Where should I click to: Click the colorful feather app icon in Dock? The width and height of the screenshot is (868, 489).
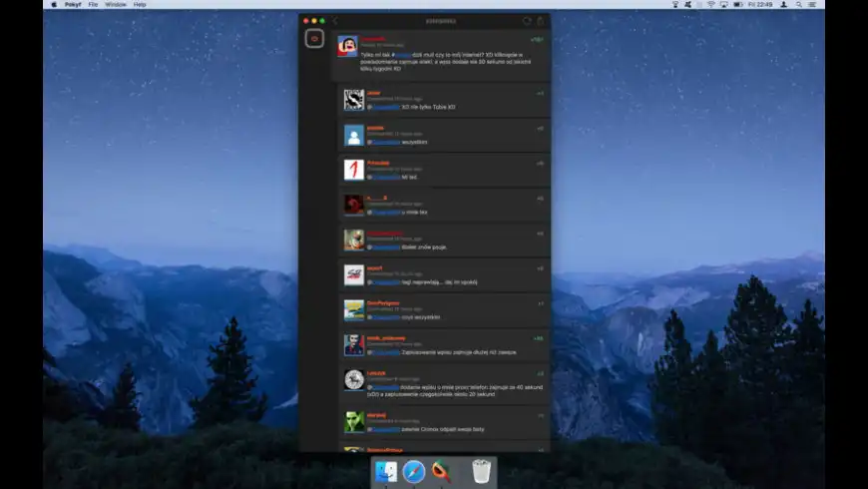pyautogui.click(x=442, y=471)
